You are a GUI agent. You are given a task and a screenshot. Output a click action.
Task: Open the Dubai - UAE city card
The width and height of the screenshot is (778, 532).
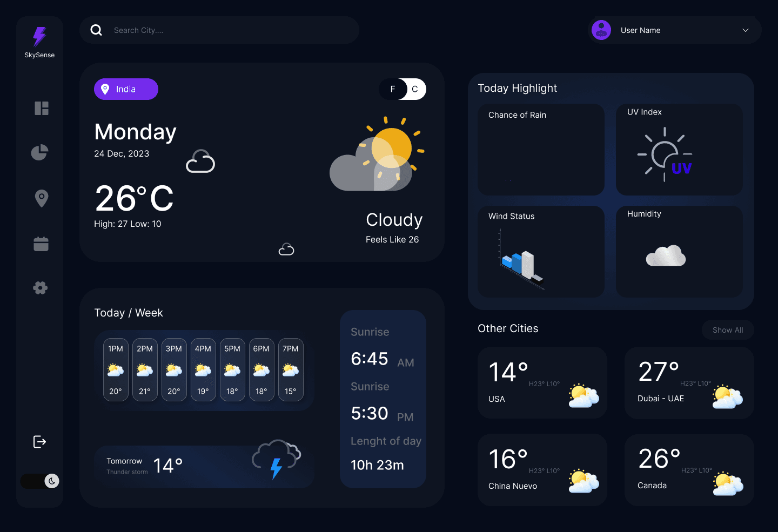[689, 383]
